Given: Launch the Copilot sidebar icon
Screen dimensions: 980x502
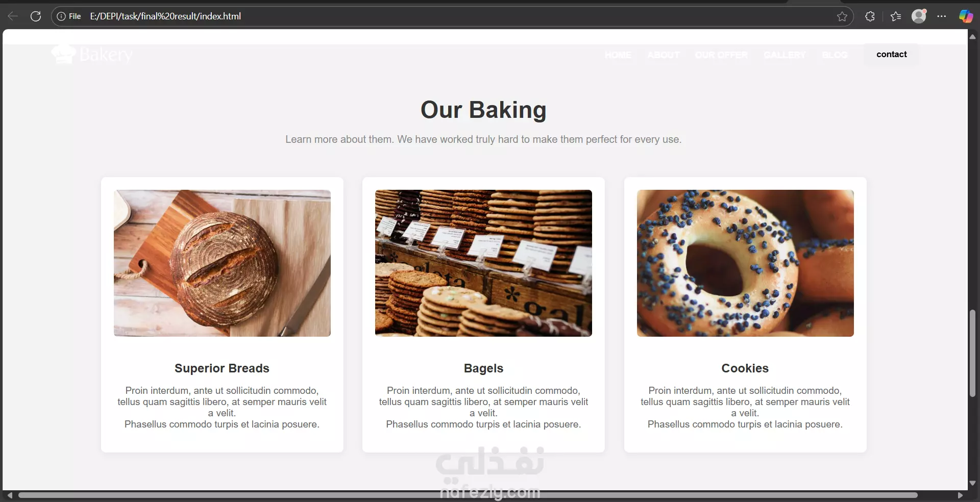Looking at the screenshot, I should pyautogui.click(x=966, y=16).
